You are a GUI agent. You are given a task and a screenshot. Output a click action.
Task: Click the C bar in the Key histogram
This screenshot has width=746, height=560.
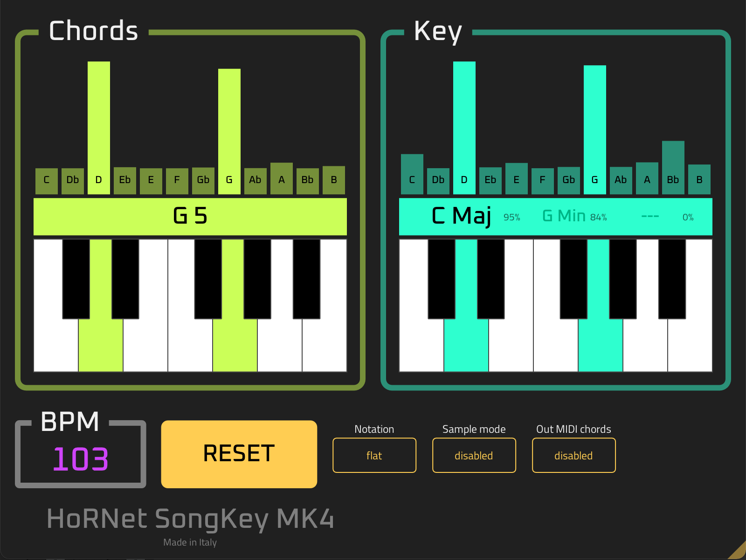[x=412, y=174]
